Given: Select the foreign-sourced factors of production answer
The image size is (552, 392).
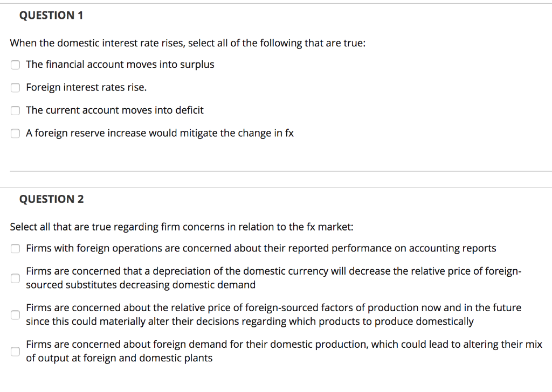Looking at the screenshot, I should coord(15,315).
